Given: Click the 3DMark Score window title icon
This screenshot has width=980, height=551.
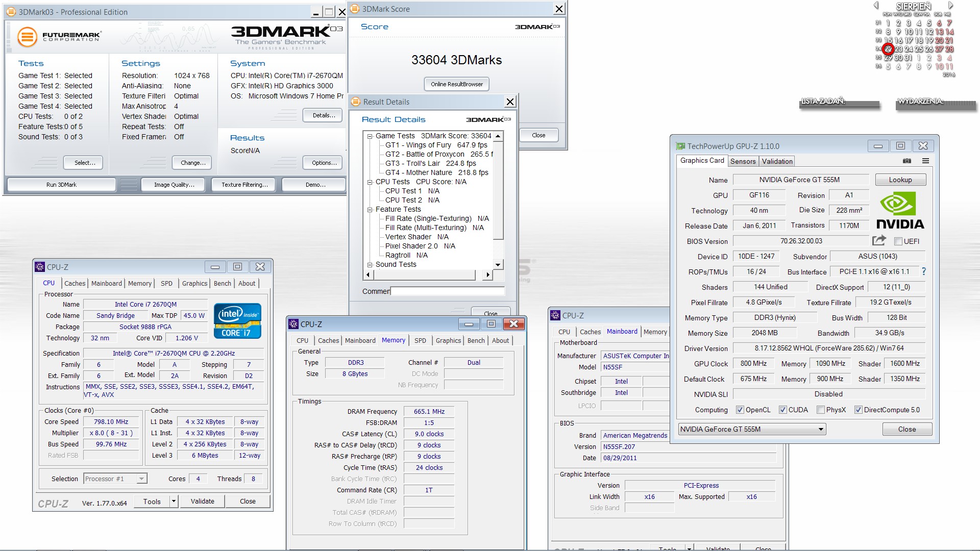Looking at the screenshot, I should [x=355, y=9].
